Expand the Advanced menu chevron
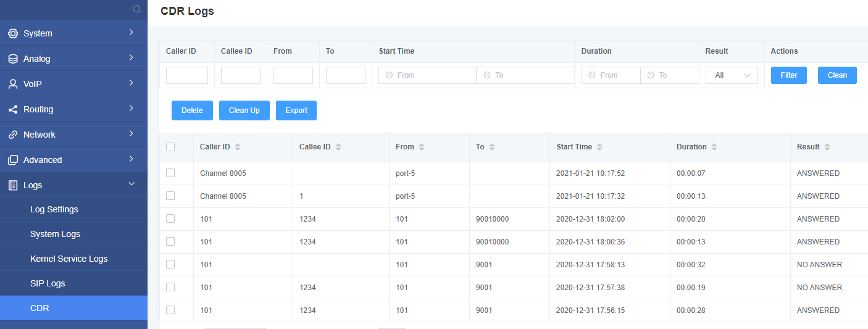 tap(131, 159)
